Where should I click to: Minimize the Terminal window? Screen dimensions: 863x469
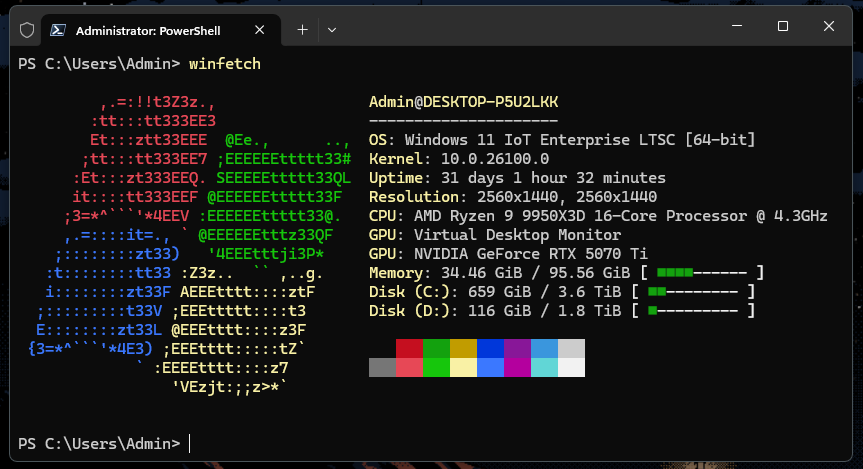(x=737, y=26)
